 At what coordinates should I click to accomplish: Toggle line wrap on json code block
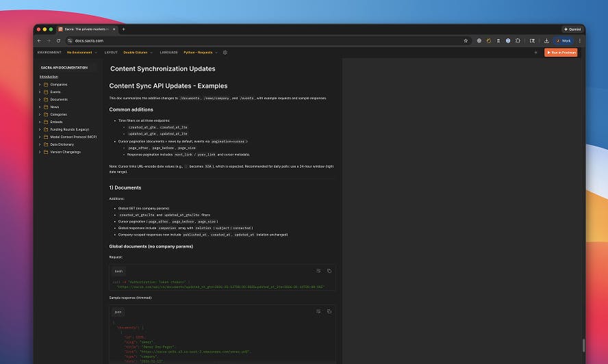318,311
